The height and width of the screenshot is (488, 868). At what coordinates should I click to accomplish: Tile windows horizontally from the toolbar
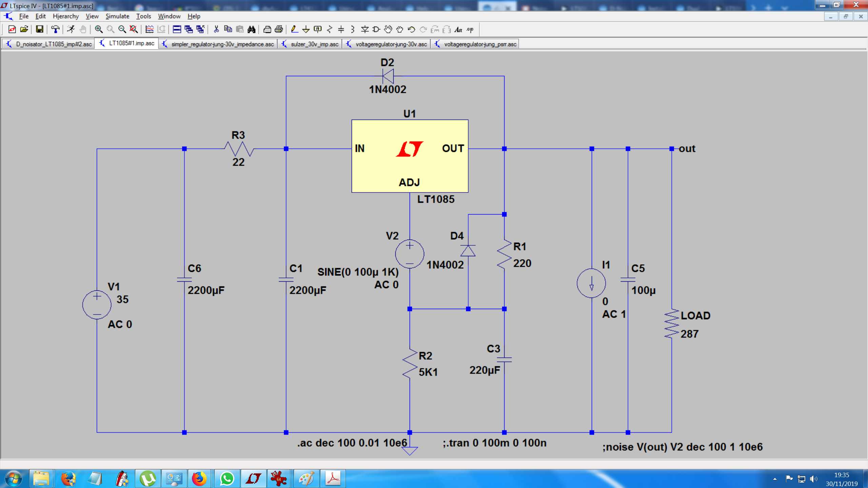(177, 29)
